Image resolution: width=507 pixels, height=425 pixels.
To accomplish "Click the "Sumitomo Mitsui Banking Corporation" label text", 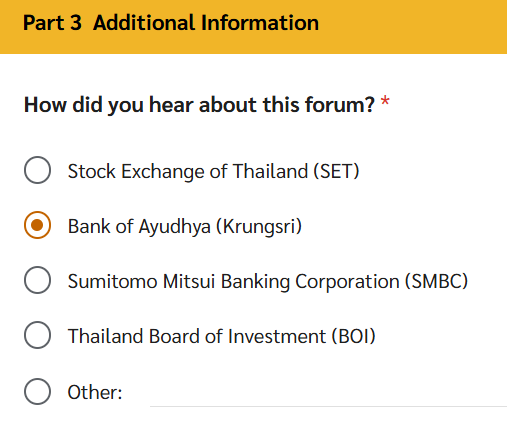I will [x=234, y=281].
